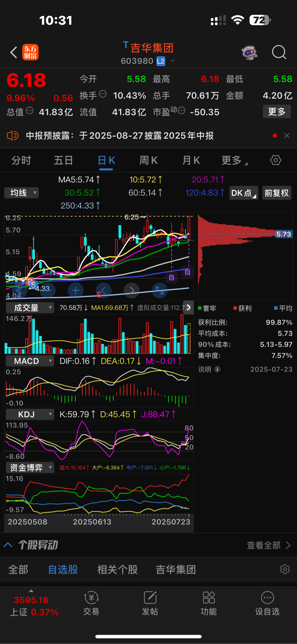Viewport: 297px width, 644px height.
Task: Step chart forward one candle
Action: point(132,290)
